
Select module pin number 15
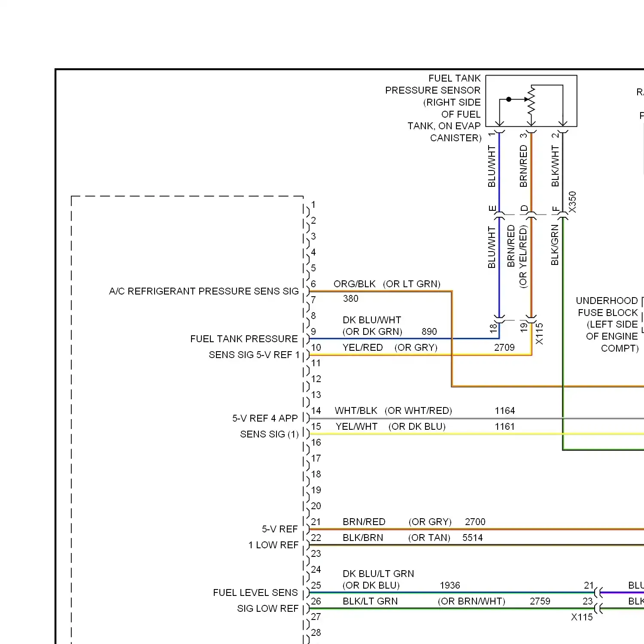click(316, 426)
